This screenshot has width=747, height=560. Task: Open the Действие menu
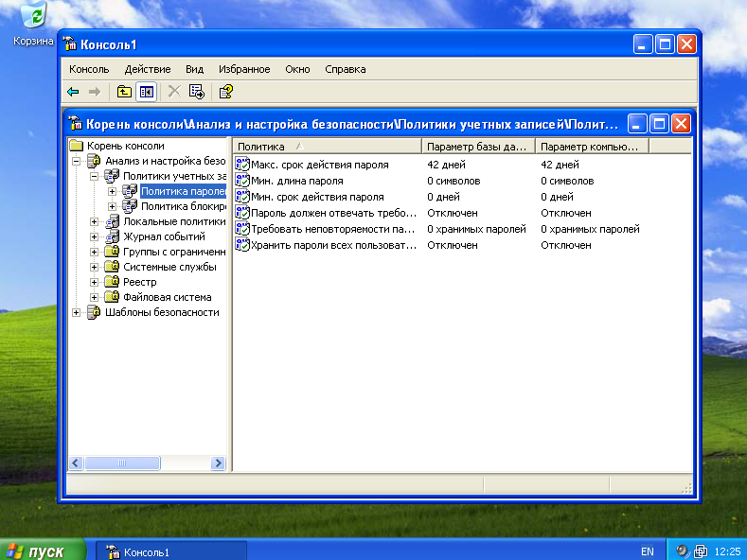[148, 69]
